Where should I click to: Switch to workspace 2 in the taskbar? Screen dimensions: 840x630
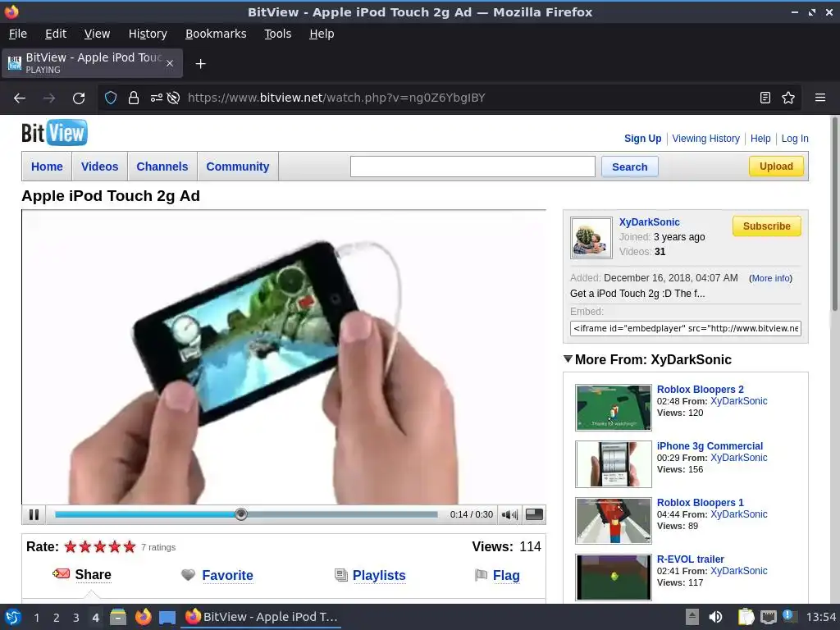point(56,617)
